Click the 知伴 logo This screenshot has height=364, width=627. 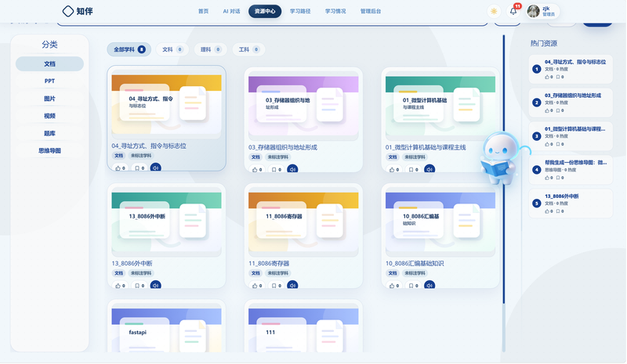(x=78, y=11)
